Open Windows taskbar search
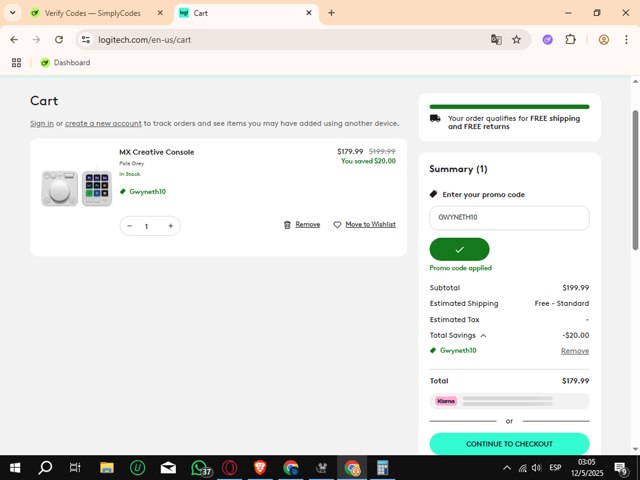This screenshot has width=640, height=480. point(45,468)
